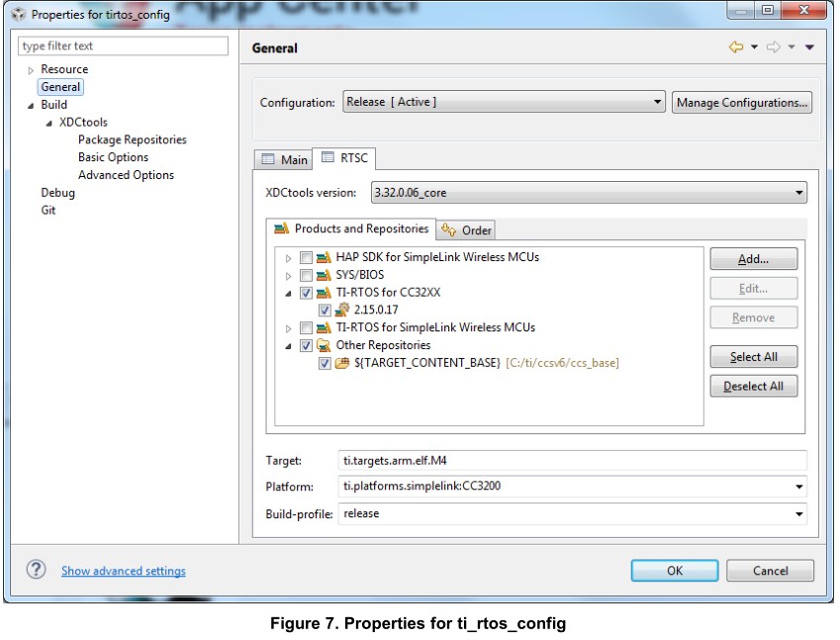Click the back navigation arrow icon

pos(736,47)
